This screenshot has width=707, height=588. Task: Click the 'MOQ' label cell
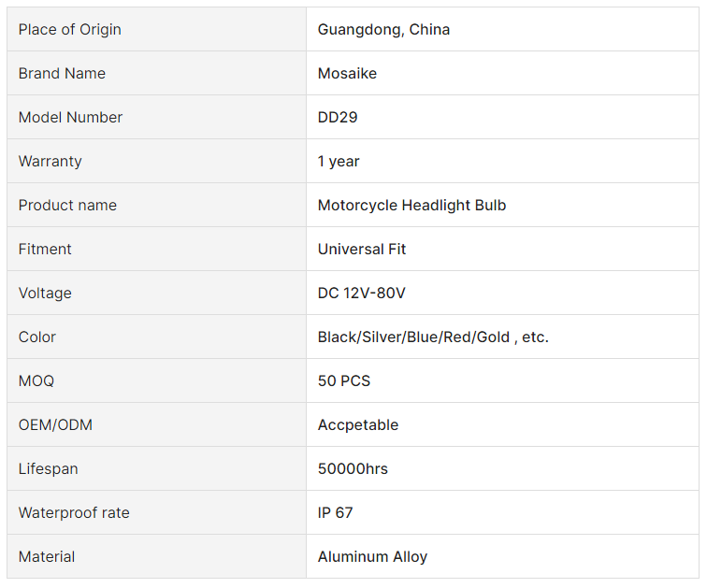[36, 380]
